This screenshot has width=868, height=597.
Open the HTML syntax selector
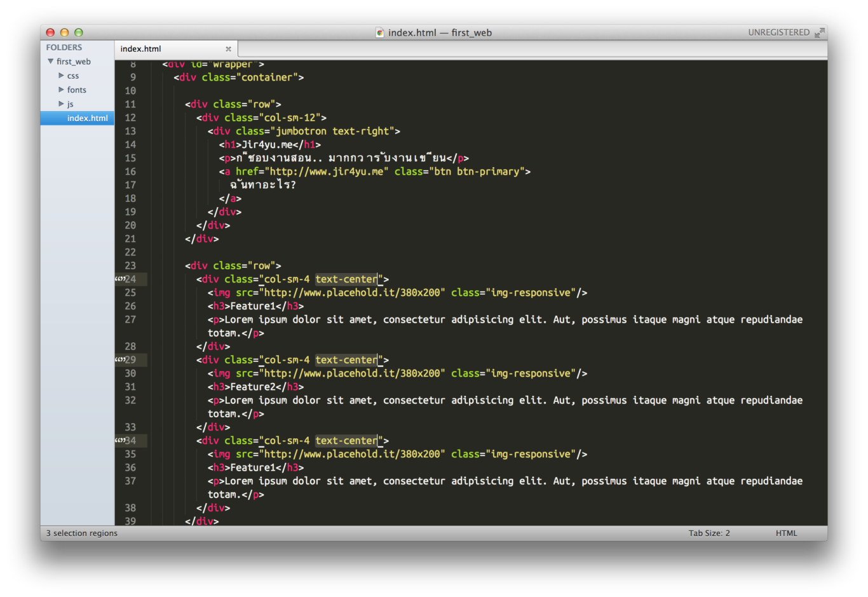(x=786, y=533)
